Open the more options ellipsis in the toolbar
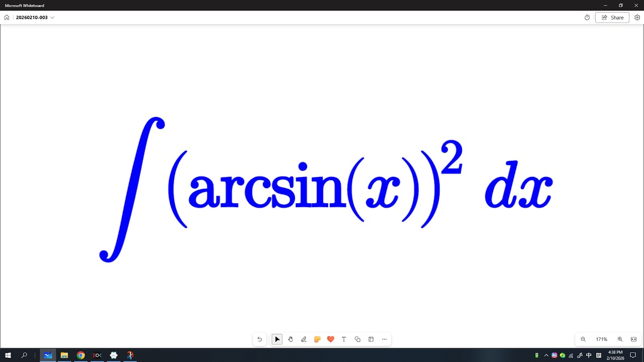The height and width of the screenshot is (362, 644). pyautogui.click(x=384, y=339)
